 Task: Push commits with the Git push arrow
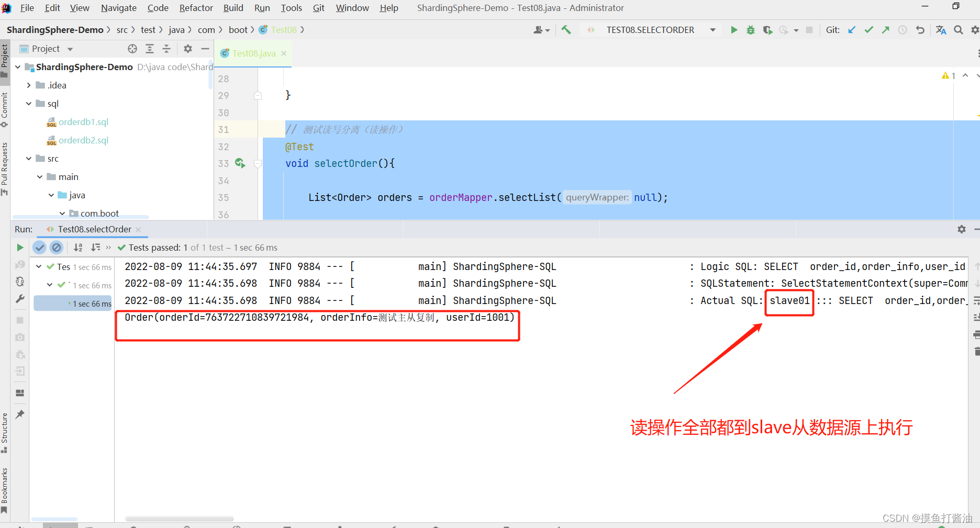pos(885,30)
